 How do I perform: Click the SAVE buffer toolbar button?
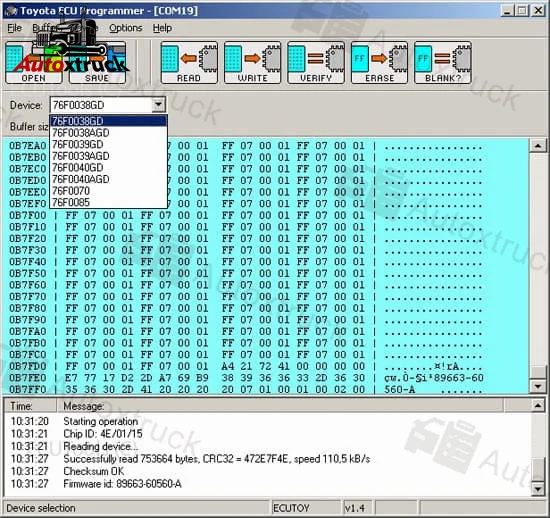click(x=97, y=62)
